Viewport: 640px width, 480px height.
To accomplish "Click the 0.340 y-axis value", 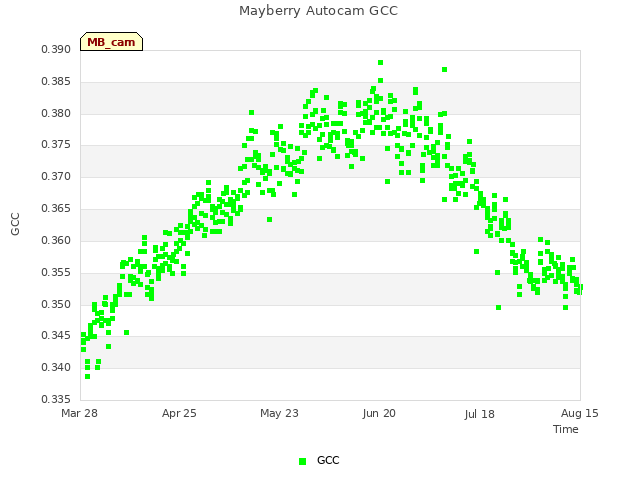I will pos(56,368).
